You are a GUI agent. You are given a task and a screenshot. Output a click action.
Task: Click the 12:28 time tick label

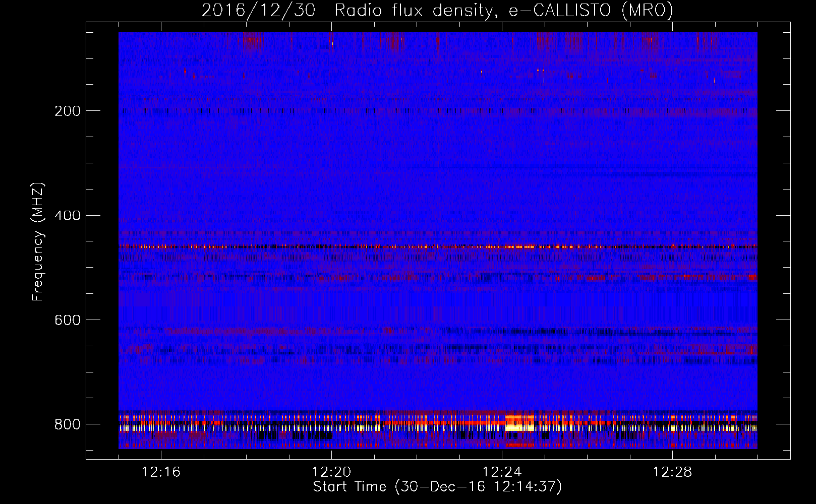pyautogui.click(x=672, y=472)
